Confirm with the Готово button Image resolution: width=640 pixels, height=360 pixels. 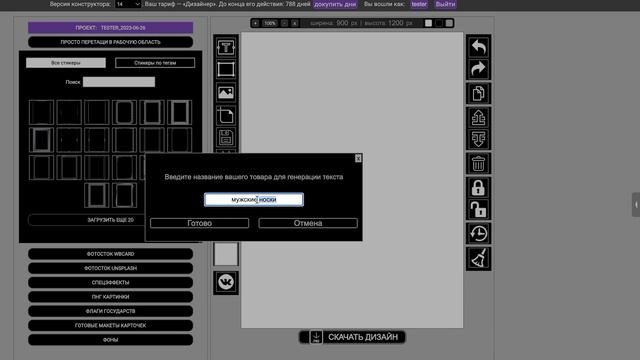(200, 223)
